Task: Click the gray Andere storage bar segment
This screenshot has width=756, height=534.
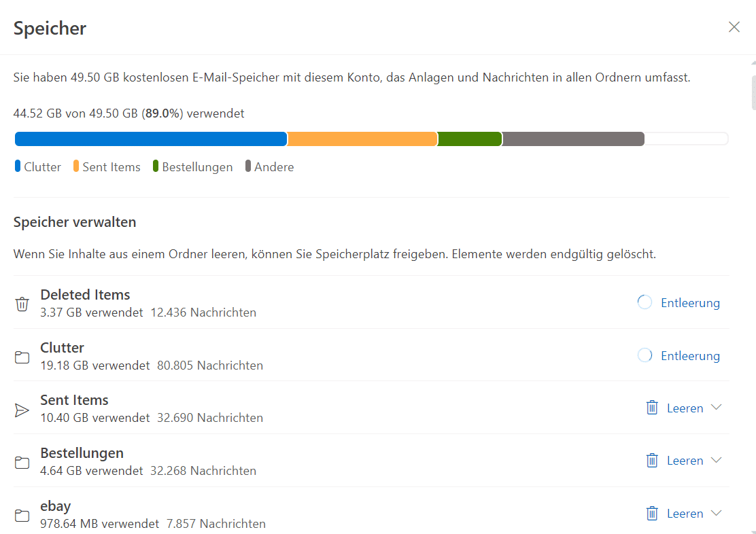Action: (x=573, y=139)
